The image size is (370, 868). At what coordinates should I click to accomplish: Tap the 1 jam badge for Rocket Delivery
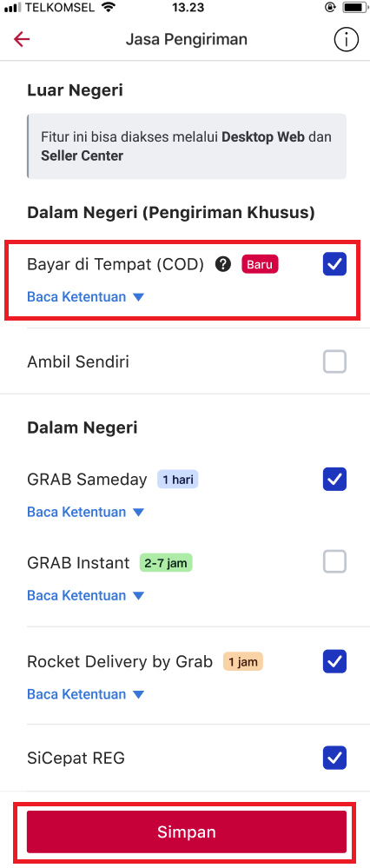tap(243, 661)
